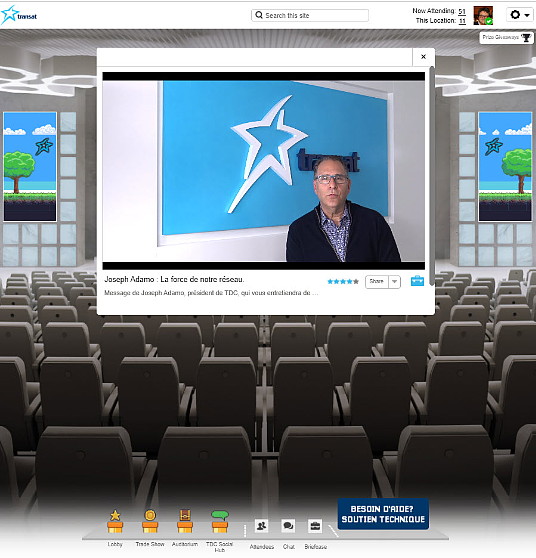Click the Share button

pos(377,281)
